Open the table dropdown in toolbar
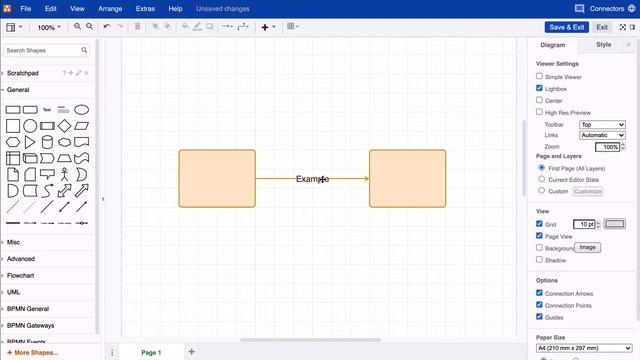This screenshot has width=640, height=360. coord(293,27)
